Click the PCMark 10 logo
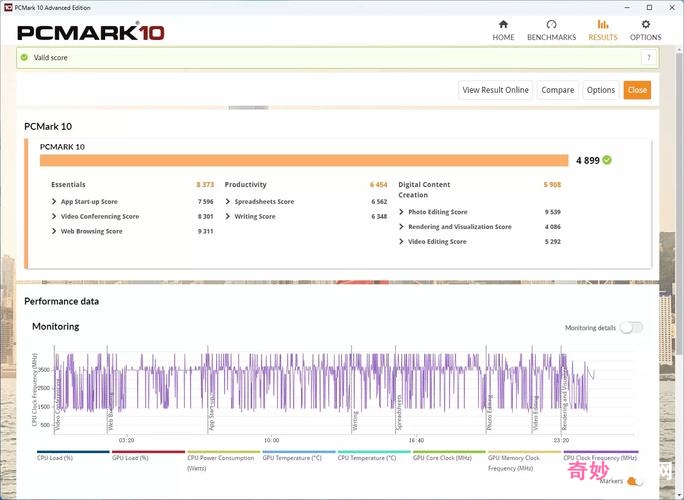Image resolution: width=684 pixels, height=500 pixels. (90, 32)
